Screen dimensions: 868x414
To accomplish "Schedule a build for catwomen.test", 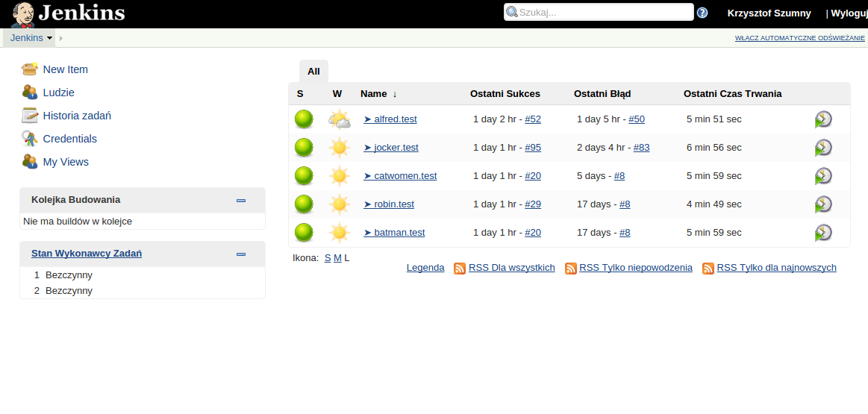I will coord(823,176).
